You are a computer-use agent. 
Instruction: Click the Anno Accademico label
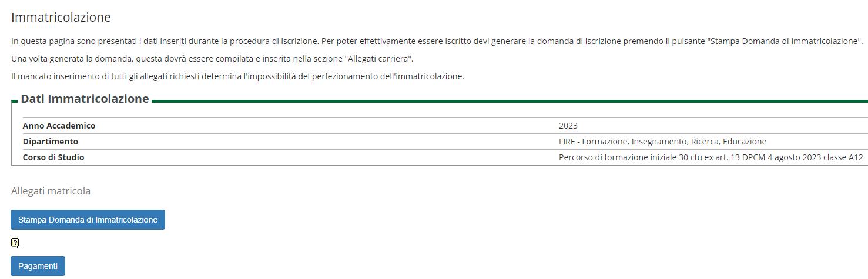point(59,126)
